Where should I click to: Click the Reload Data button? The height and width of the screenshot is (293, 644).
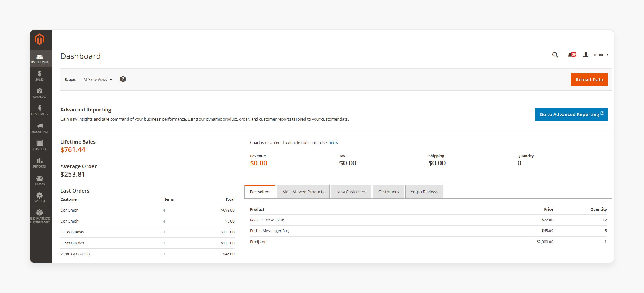589,80
